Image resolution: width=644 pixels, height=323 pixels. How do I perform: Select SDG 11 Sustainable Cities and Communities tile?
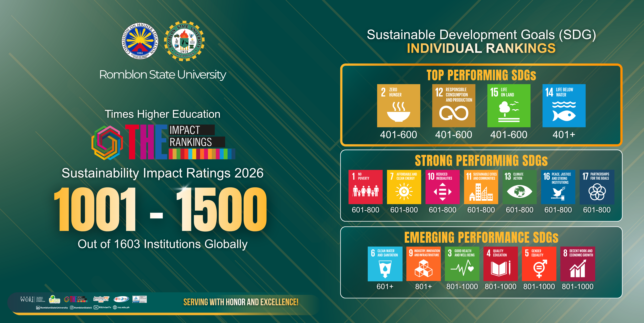pyautogui.click(x=481, y=187)
